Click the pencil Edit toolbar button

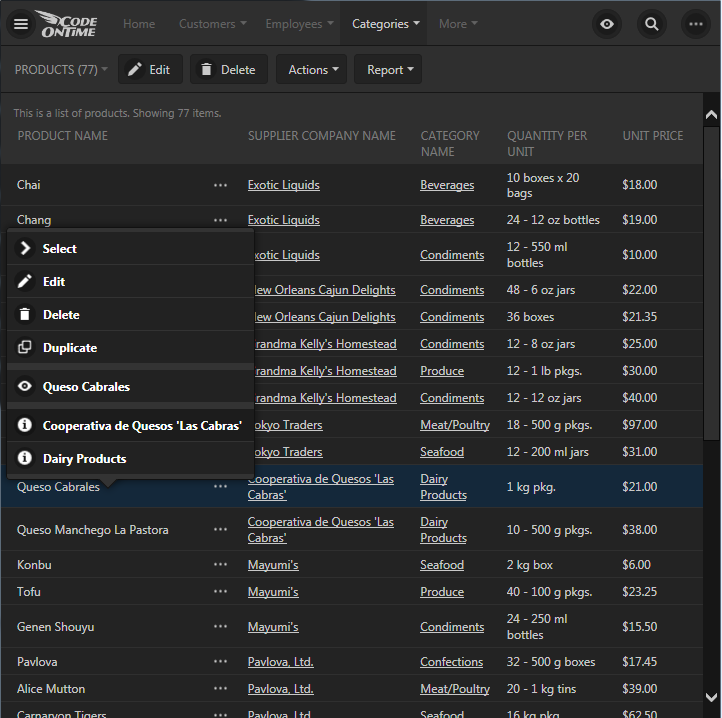(x=150, y=70)
